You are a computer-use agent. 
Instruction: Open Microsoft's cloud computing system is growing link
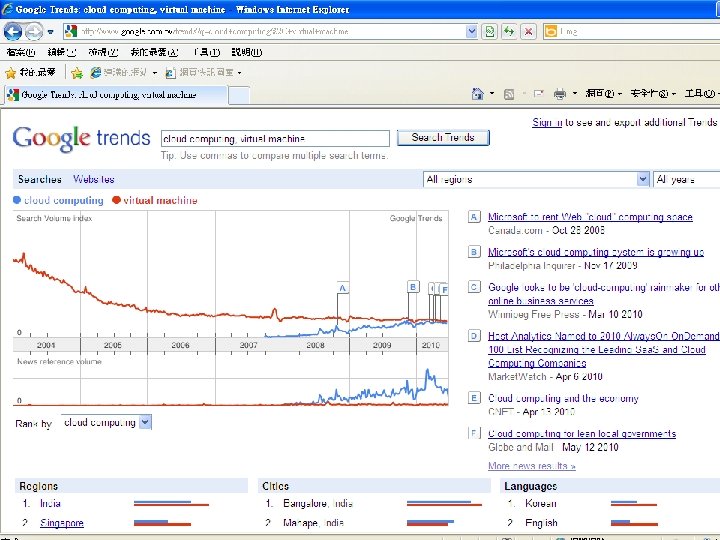[x=596, y=252]
